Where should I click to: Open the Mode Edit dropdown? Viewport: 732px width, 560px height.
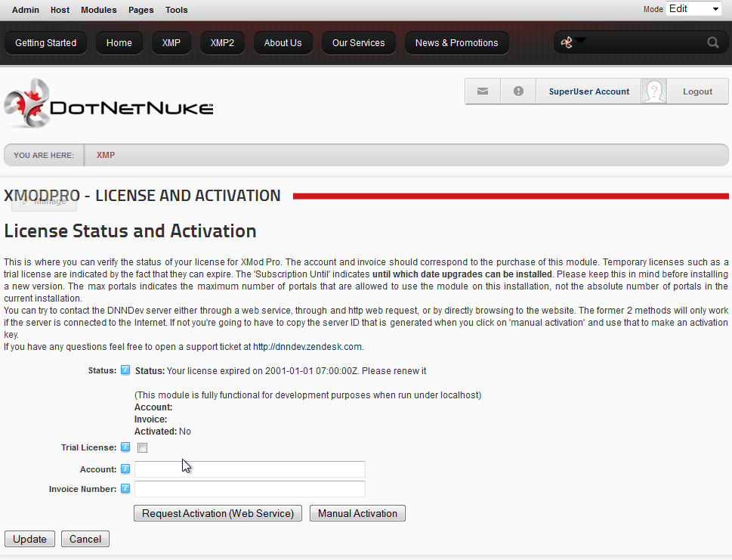693,9
